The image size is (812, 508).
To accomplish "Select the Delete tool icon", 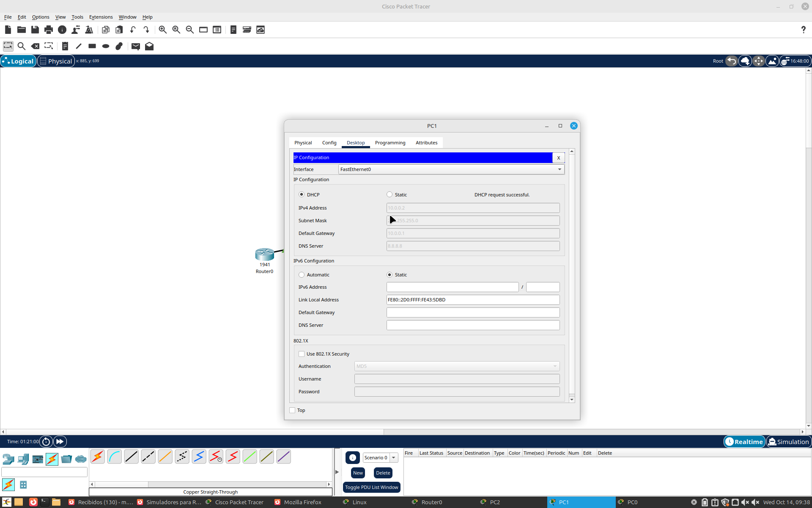I will [35, 46].
